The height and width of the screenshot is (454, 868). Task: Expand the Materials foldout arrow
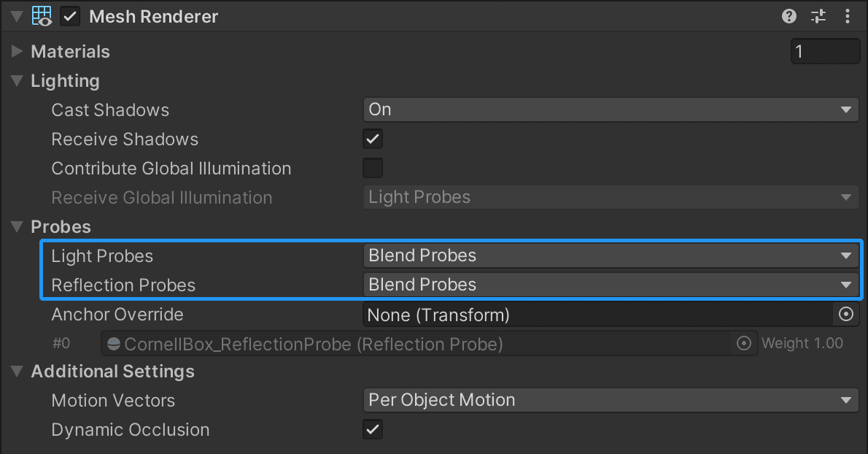[x=18, y=52]
